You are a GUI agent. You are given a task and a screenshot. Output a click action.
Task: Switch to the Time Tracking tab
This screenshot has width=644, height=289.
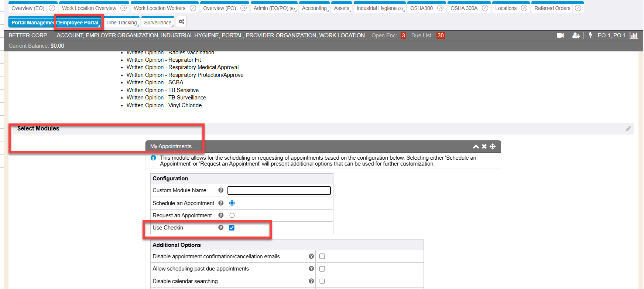[x=121, y=23]
